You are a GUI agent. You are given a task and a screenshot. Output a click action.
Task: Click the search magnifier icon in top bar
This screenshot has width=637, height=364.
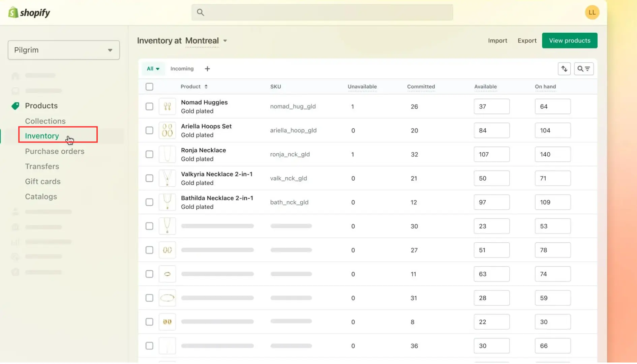point(201,12)
